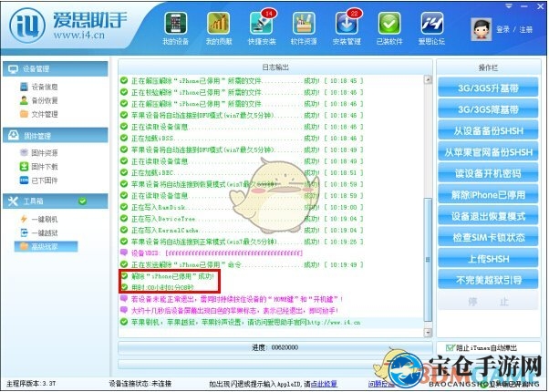Open 我的设备 (My Device) toolbar icon

175,28
